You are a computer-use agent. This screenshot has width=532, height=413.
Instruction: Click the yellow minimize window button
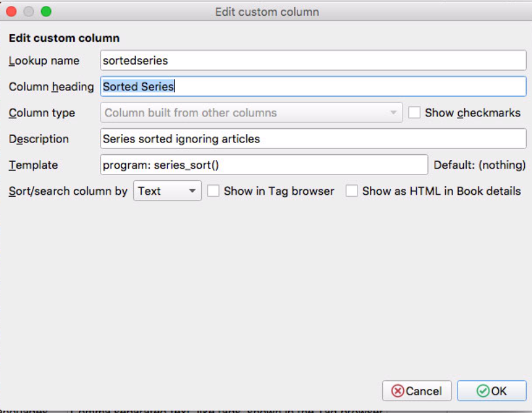pyautogui.click(x=29, y=12)
